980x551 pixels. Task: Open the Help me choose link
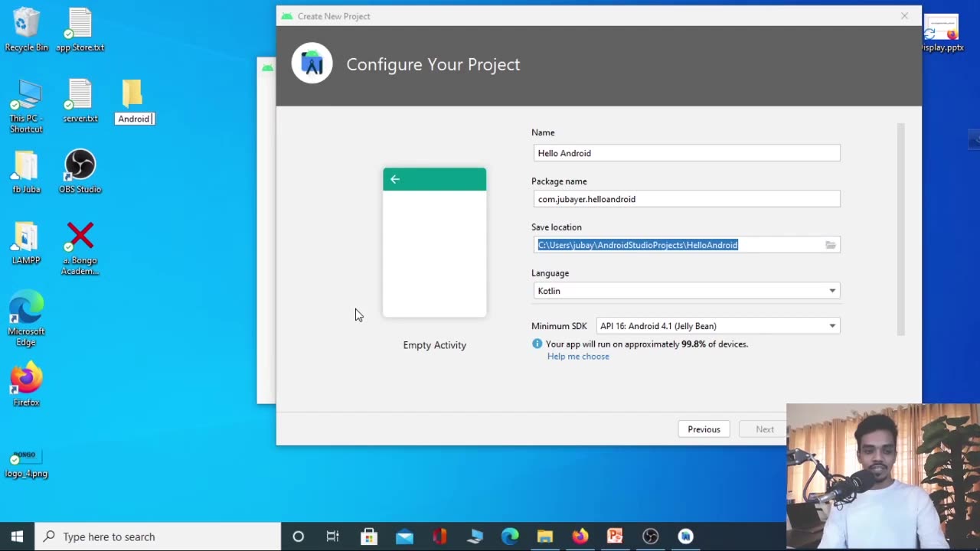pyautogui.click(x=578, y=357)
